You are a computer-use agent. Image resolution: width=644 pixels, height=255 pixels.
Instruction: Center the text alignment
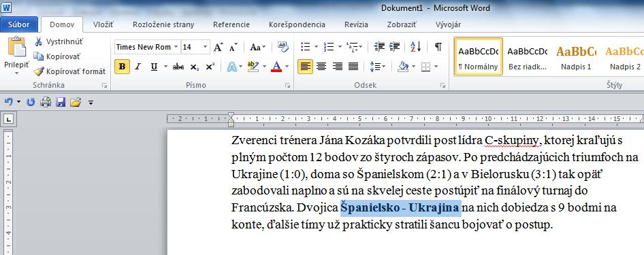[x=321, y=67]
